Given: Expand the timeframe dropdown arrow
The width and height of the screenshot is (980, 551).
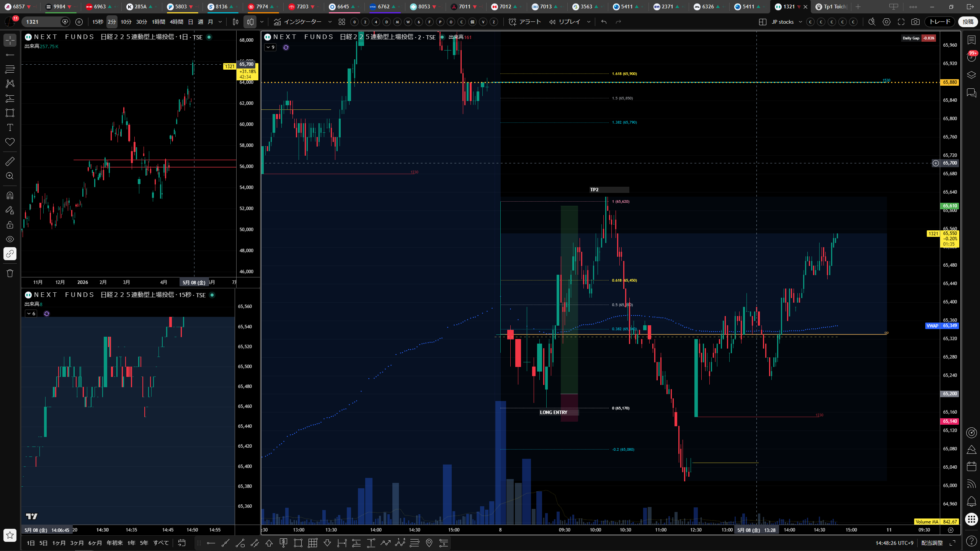Looking at the screenshot, I should 220,22.
